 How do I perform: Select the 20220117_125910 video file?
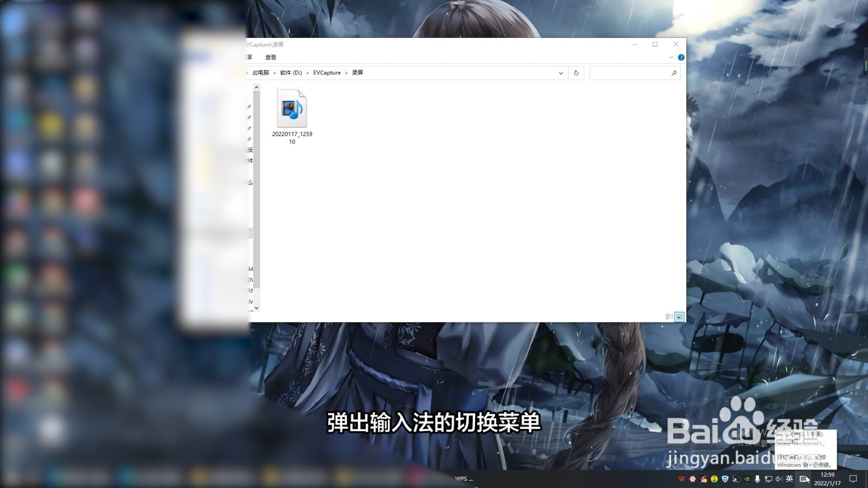(292, 117)
